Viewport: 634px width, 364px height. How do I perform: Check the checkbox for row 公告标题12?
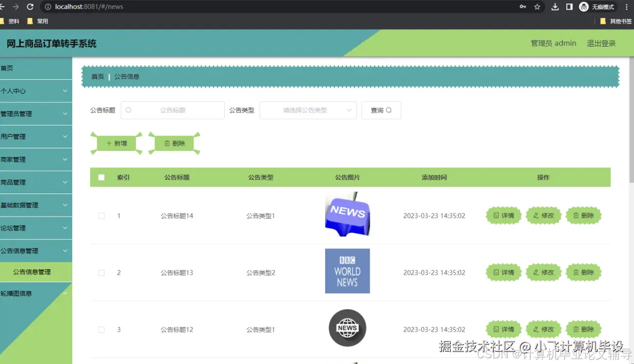click(101, 330)
